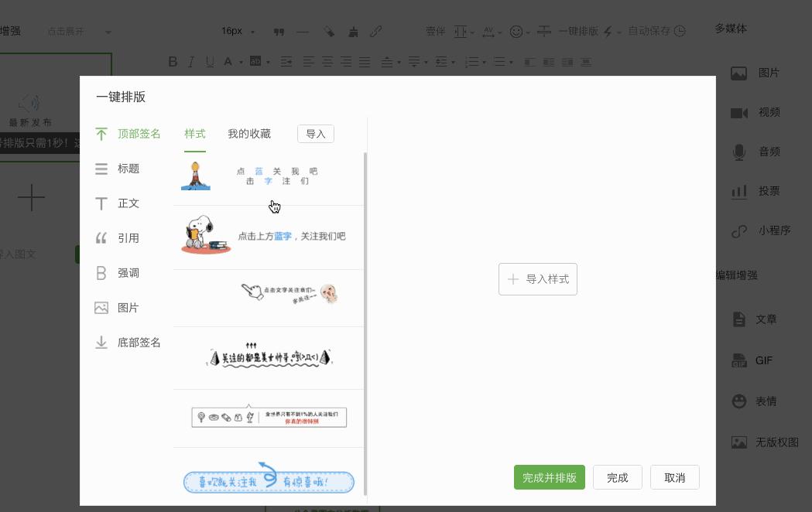
Task: Open the space-after-paragraph dropdown
Action: (x=418, y=62)
